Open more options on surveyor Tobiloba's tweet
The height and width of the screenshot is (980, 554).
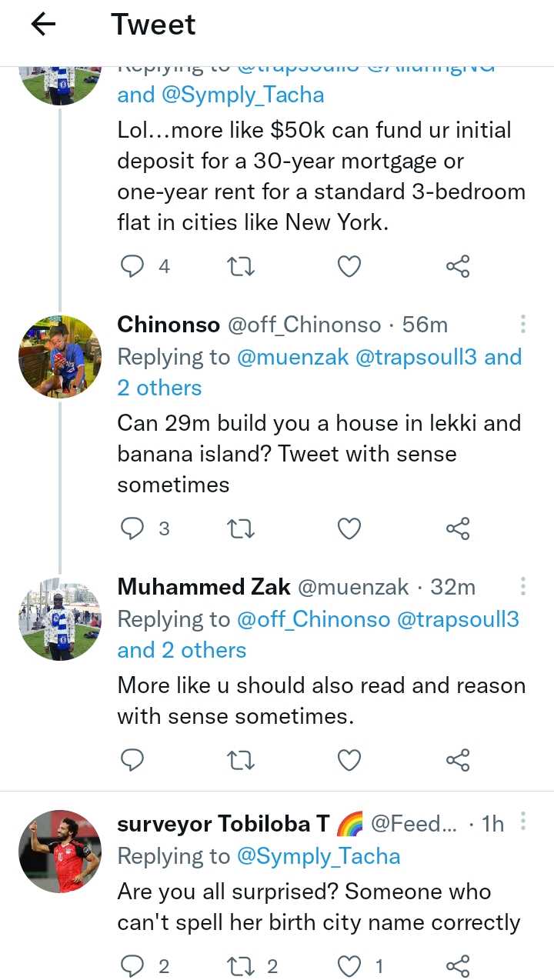pyautogui.click(x=522, y=824)
